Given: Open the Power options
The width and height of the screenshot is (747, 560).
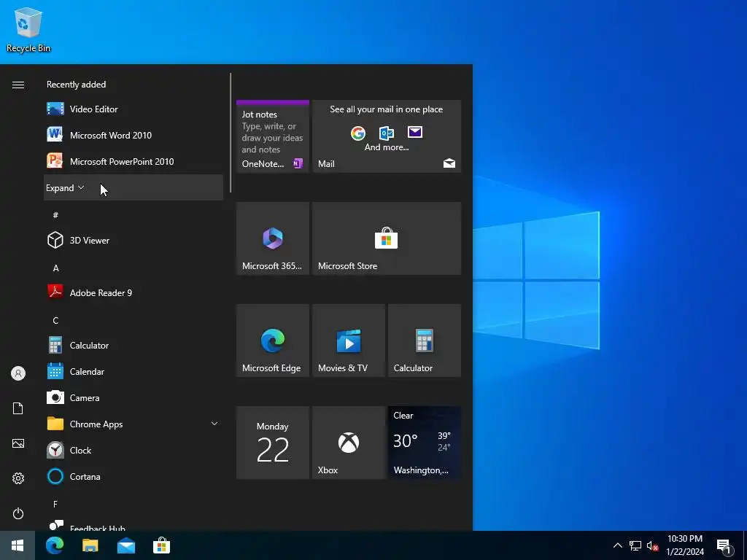Looking at the screenshot, I should [x=18, y=513].
